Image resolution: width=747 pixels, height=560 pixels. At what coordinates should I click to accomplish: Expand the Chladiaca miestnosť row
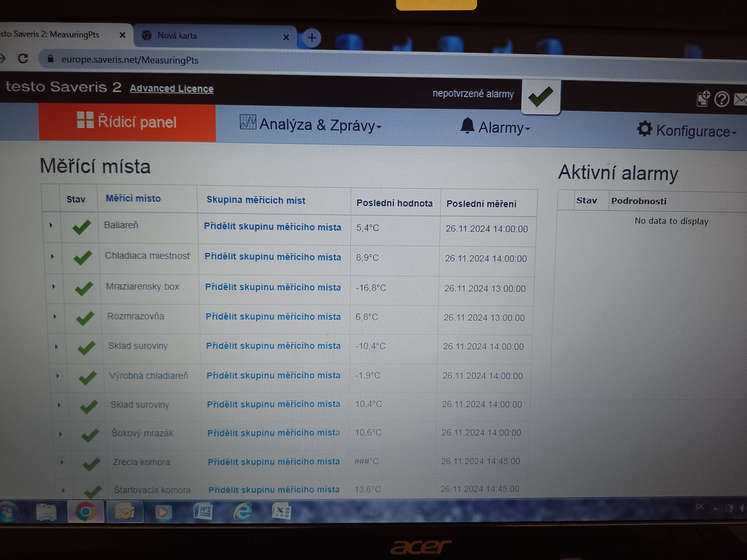tap(52, 256)
